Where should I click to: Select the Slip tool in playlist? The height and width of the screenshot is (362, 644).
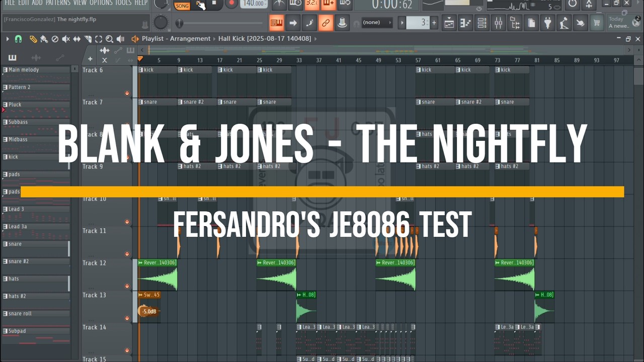tap(77, 39)
